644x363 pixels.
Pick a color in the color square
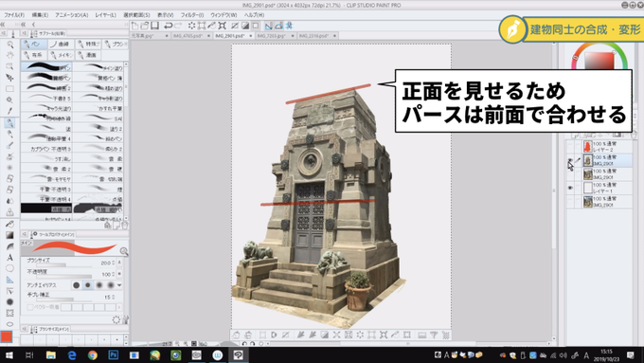[599, 61]
